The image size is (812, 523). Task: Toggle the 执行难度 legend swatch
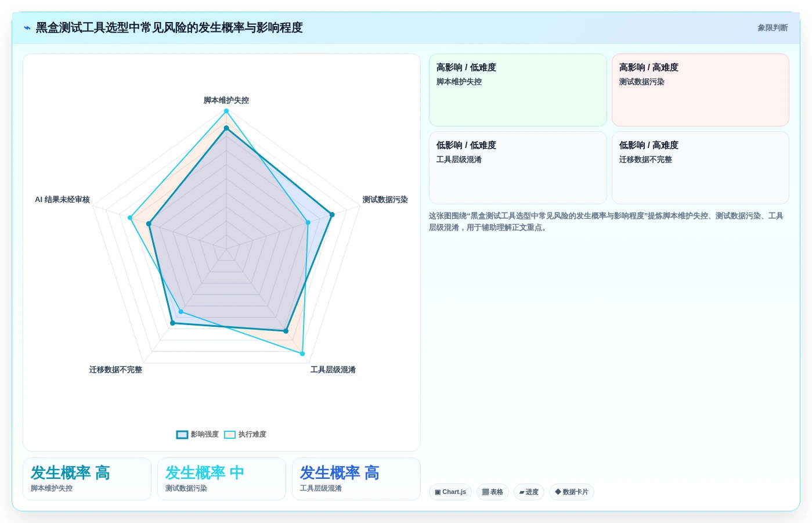point(230,435)
